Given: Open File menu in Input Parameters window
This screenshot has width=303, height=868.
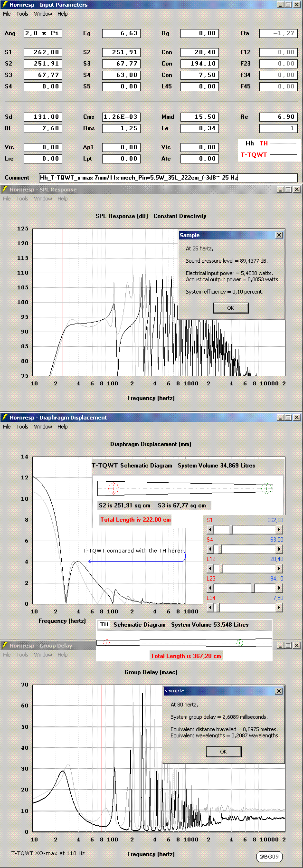Looking at the screenshot, I should tap(7, 14).
